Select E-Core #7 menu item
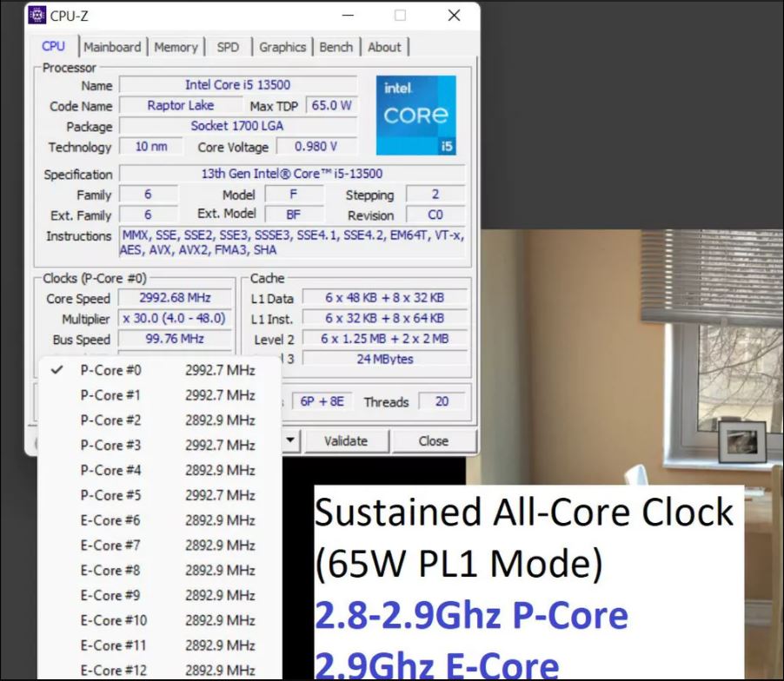Screen dimensions: 784x681 (160, 545)
